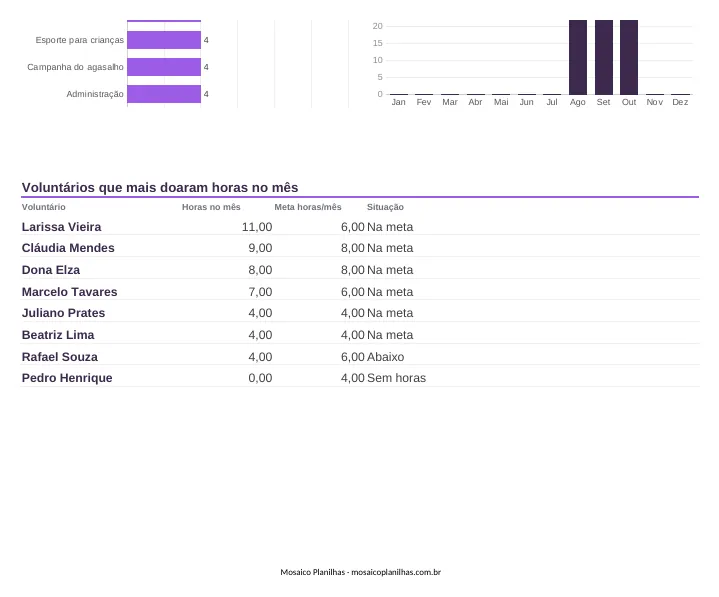Click the Voluntário column header
This screenshot has width=719, height=597.
[x=44, y=207]
